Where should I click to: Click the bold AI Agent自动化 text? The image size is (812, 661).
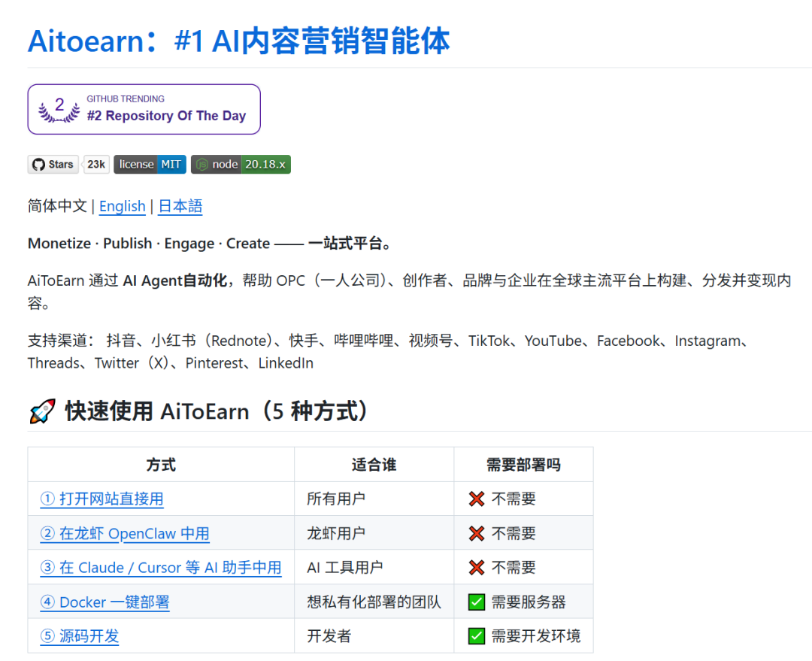tap(175, 280)
